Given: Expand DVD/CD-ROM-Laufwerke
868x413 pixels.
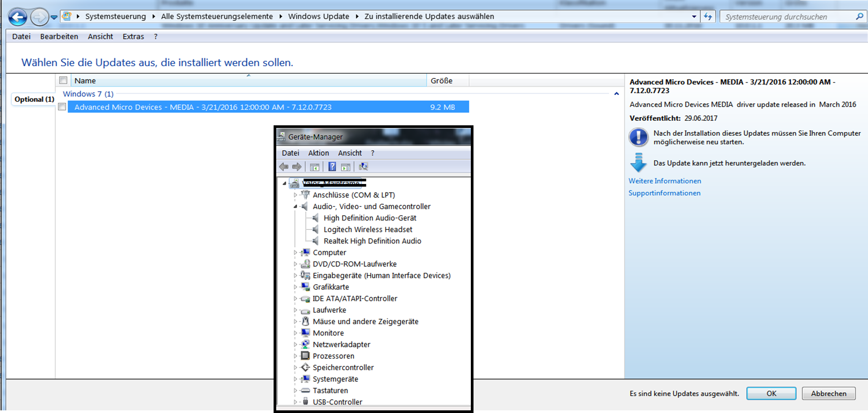Looking at the screenshot, I should click(296, 264).
